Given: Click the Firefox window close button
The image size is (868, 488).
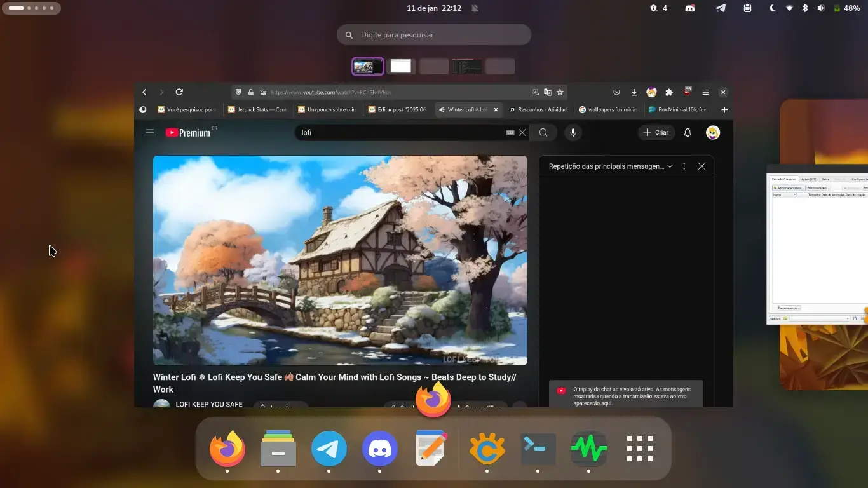Looking at the screenshot, I should [x=722, y=92].
